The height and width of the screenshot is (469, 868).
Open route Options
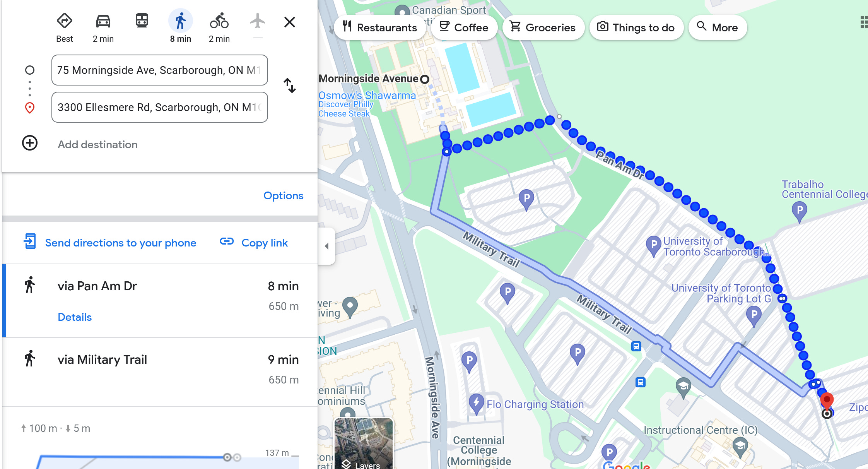[283, 196]
